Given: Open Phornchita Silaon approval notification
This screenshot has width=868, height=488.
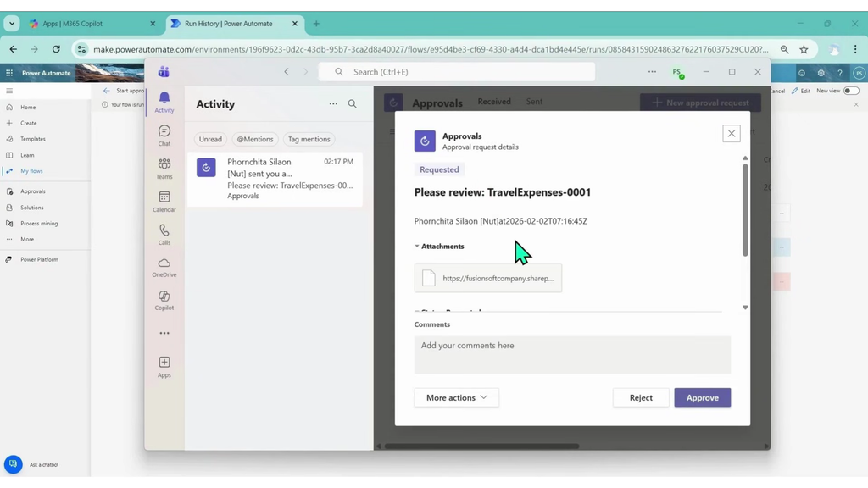Looking at the screenshot, I should point(275,179).
